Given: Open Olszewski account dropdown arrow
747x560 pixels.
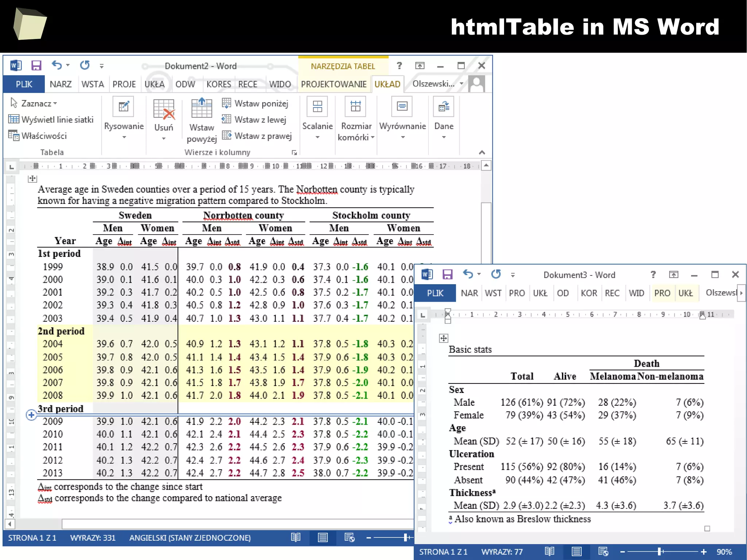Looking at the screenshot, I should coord(461,84).
